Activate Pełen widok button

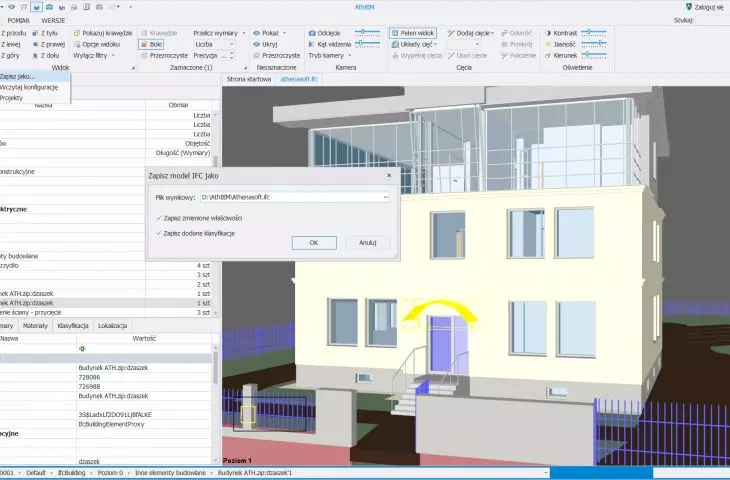[413, 33]
